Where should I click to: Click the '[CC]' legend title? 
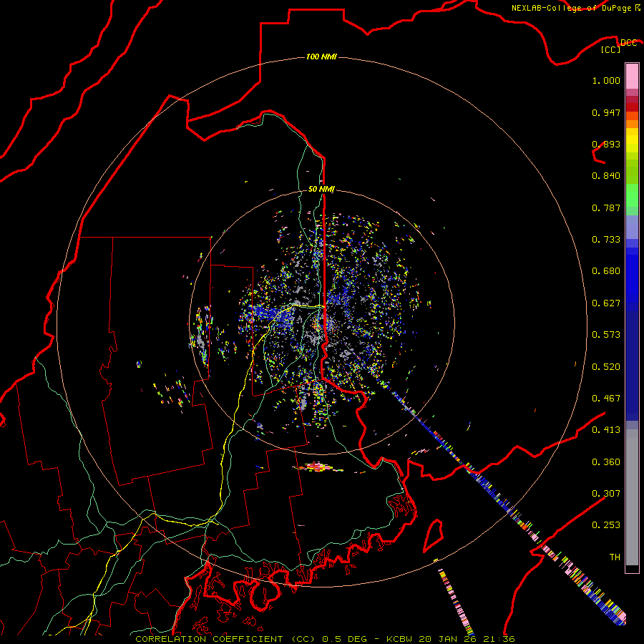[610, 49]
